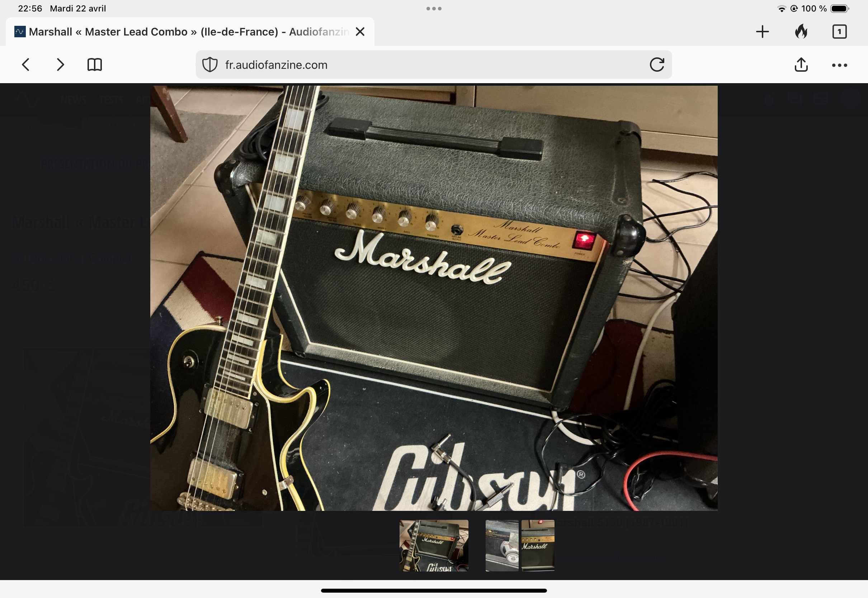Open the share sheet icon
This screenshot has width=868, height=598.
[x=801, y=65]
